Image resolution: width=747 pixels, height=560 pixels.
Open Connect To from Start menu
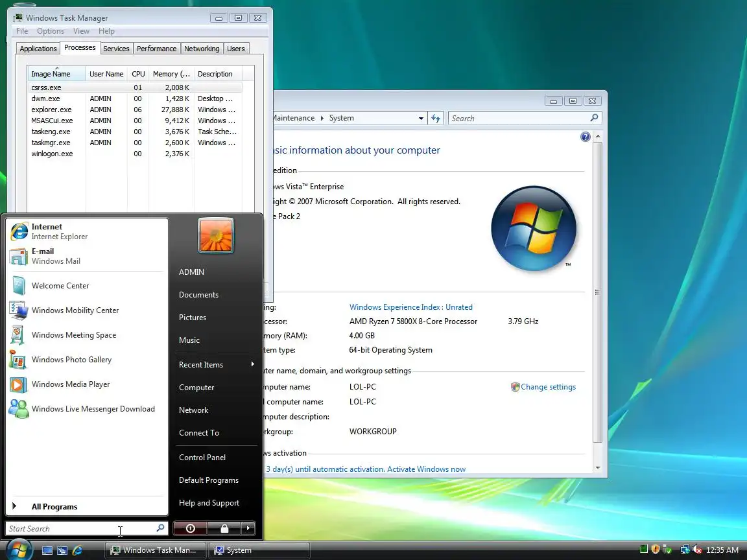point(199,433)
